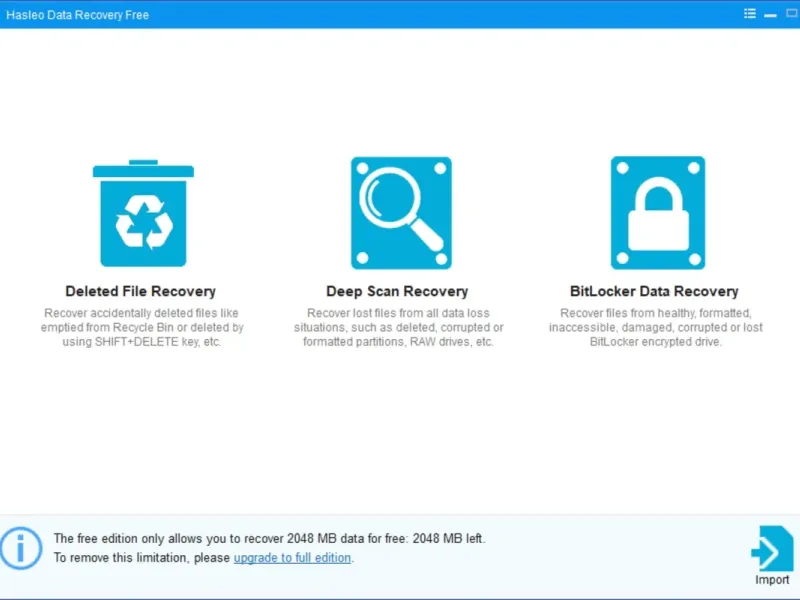Screen dimensions: 800x600
Task: Select the Deleted File Recovery heading
Action: 140,291
